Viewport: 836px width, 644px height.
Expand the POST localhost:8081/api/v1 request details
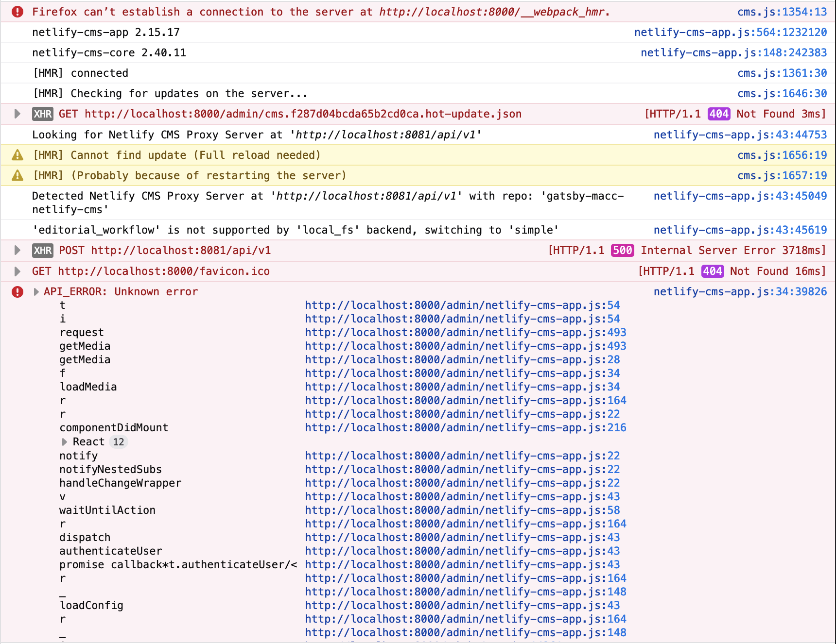coord(17,251)
